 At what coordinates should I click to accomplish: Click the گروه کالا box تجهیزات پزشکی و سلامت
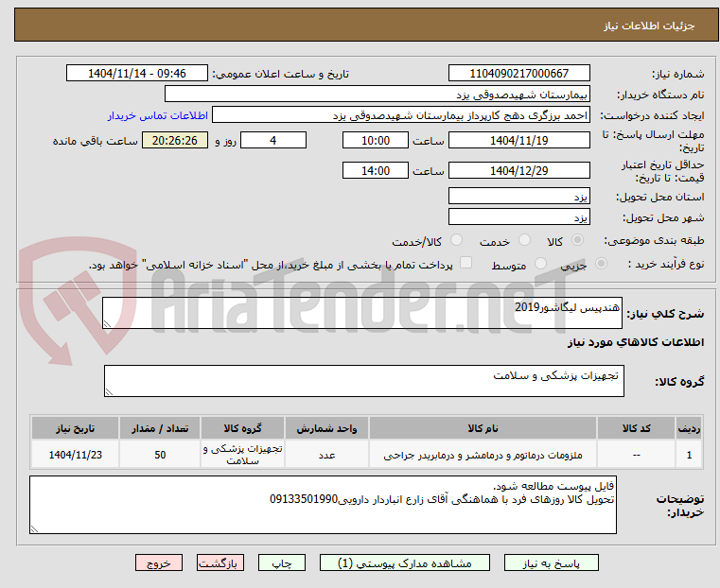tap(363, 381)
